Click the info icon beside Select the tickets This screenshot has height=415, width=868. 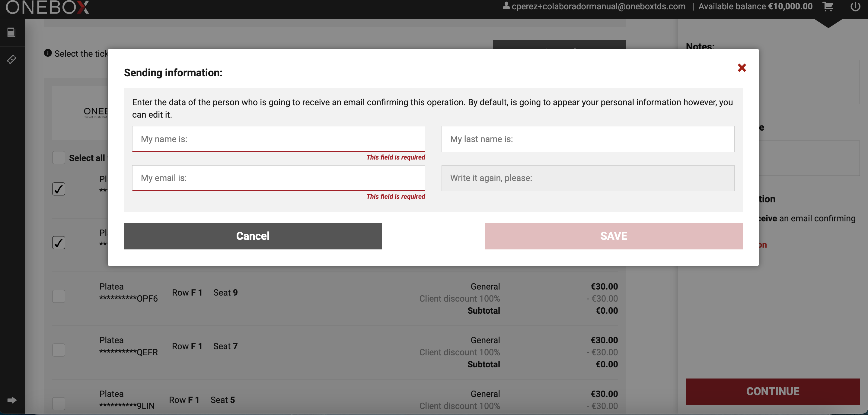coord(48,53)
